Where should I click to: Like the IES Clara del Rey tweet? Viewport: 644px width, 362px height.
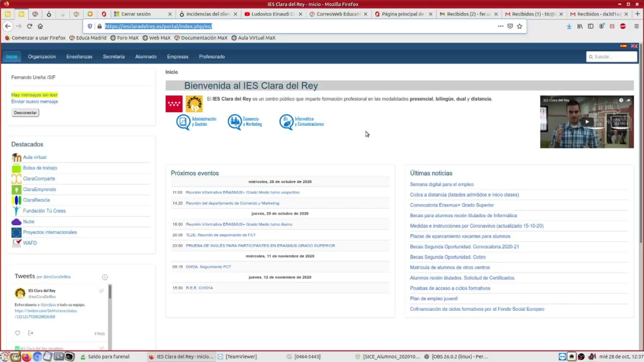[x=17, y=333]
